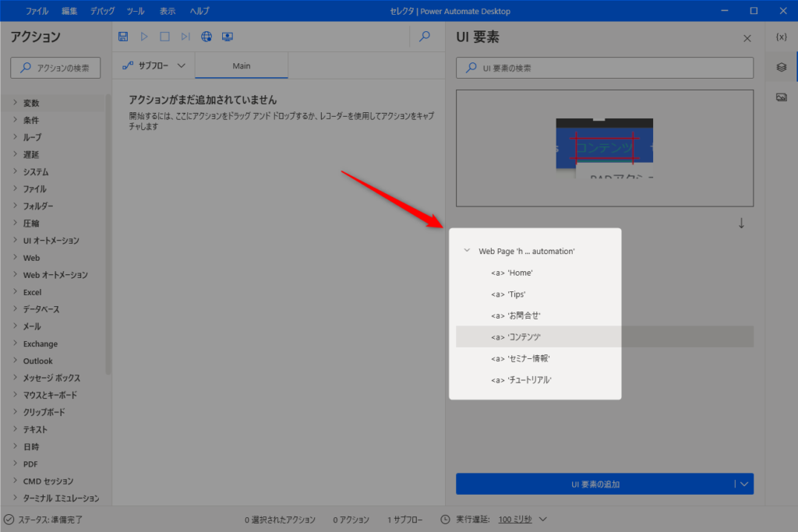
Task: Switch to the Main tab
Action: [x=242, y=65]
